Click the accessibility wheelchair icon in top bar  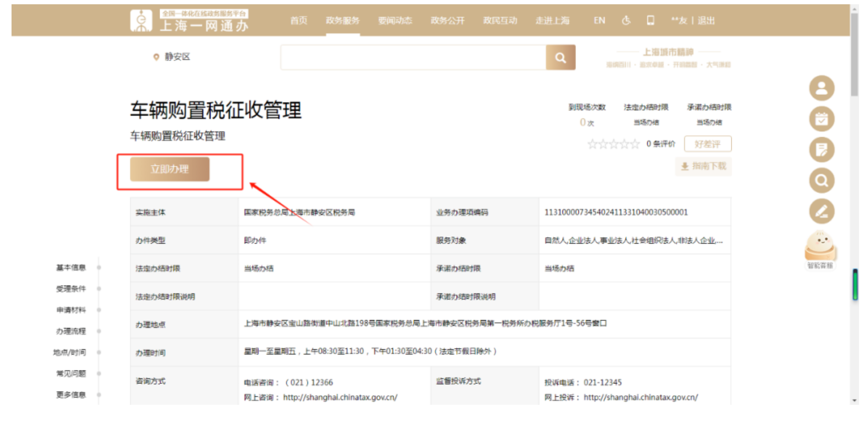click(626, 20)
